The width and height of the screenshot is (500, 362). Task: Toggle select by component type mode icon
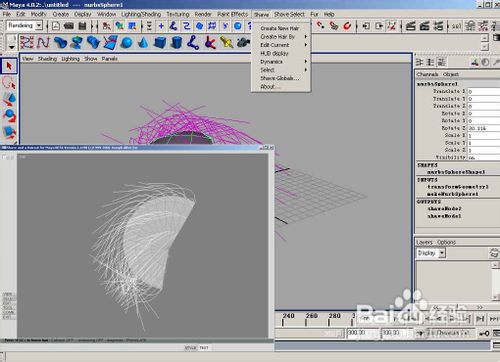point(132,26)
